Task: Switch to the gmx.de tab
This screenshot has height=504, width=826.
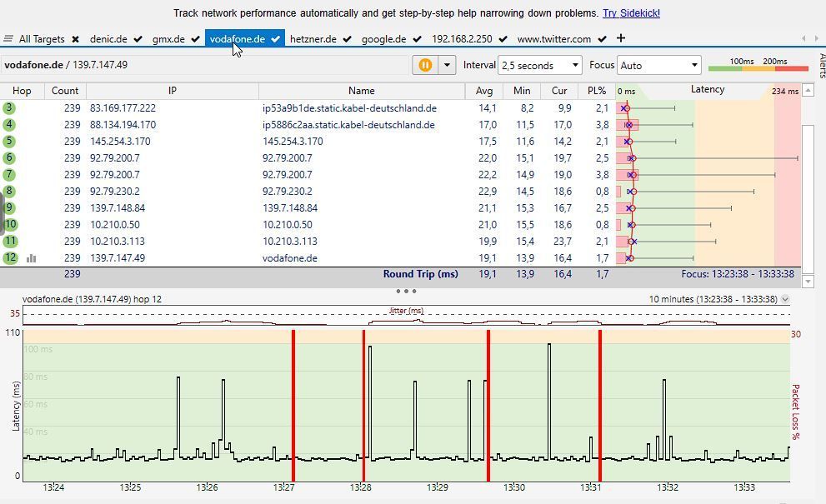Action: [168, 39]
